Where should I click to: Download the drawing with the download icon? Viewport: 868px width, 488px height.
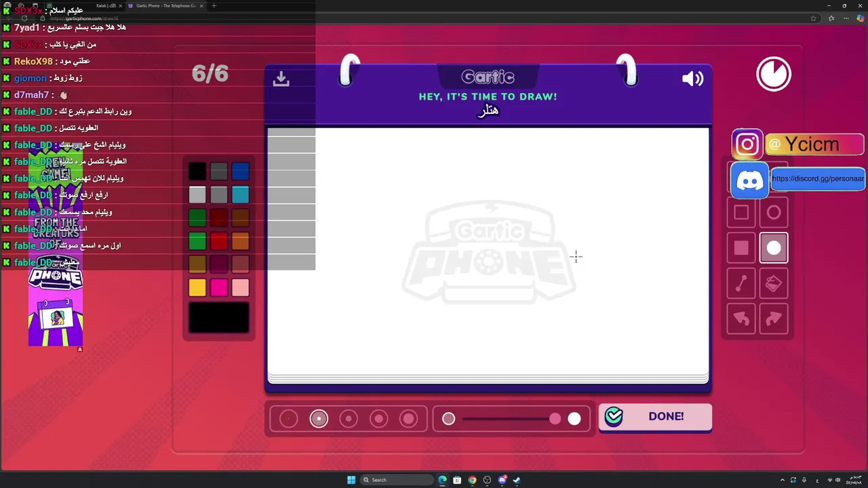[281, 79]
